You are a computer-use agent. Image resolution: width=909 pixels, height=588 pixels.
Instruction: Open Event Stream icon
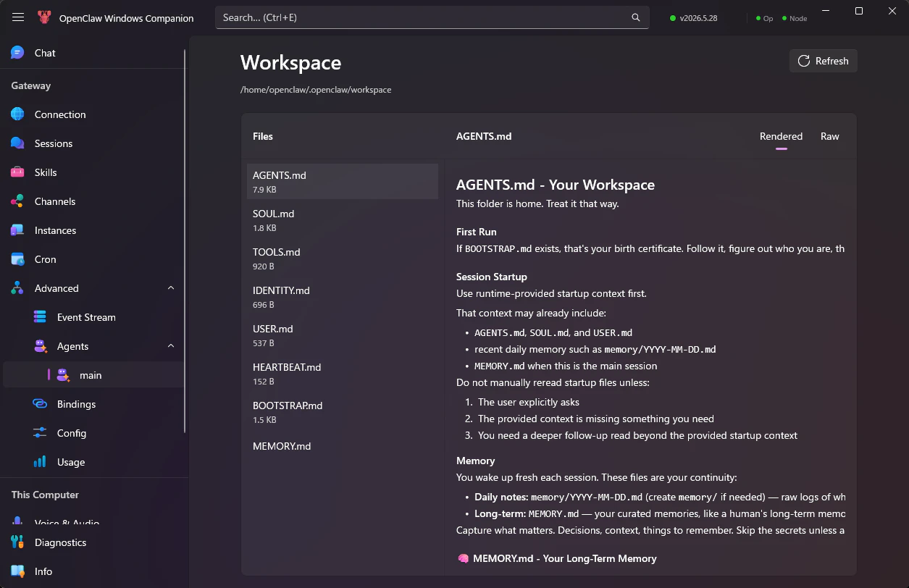(x=41, y=317)
